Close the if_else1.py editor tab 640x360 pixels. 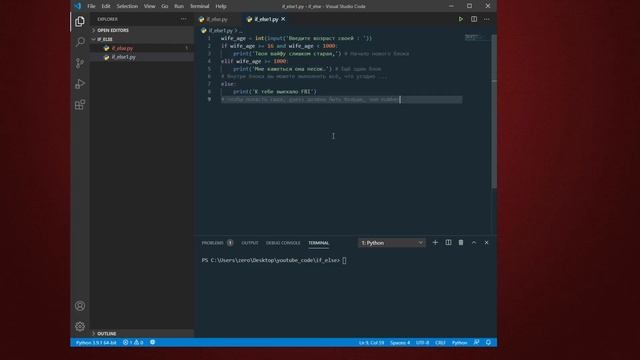[283, 19]
